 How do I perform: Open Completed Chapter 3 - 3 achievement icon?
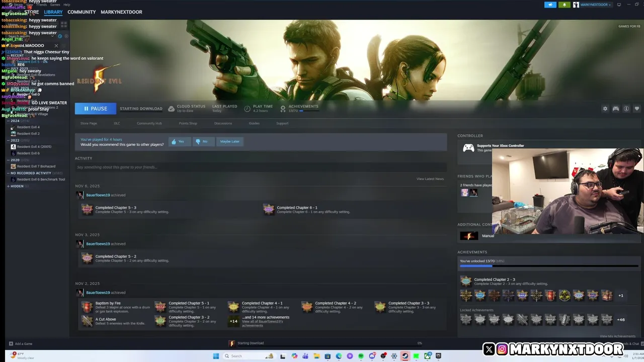(x=380, y=307)
